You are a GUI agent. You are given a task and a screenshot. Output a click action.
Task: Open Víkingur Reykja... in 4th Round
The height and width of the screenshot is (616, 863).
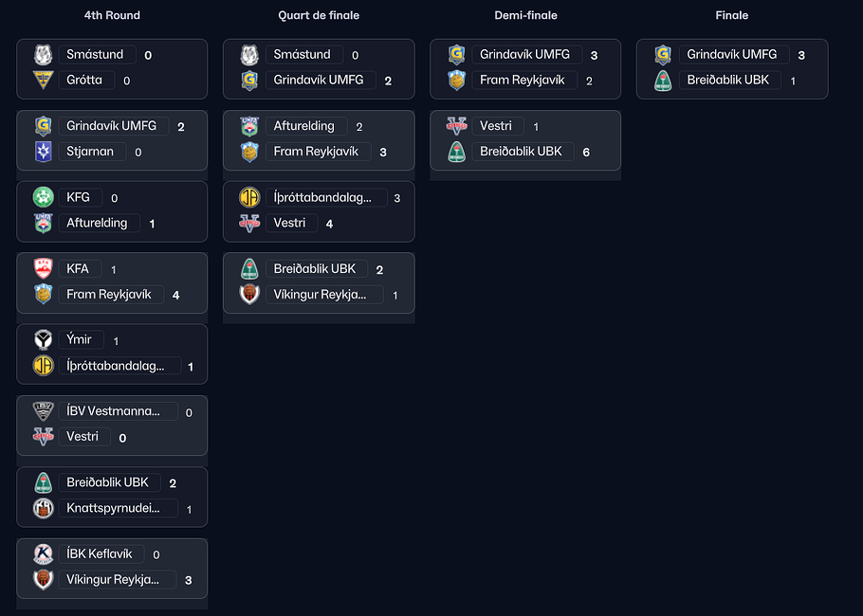(113, 579)
